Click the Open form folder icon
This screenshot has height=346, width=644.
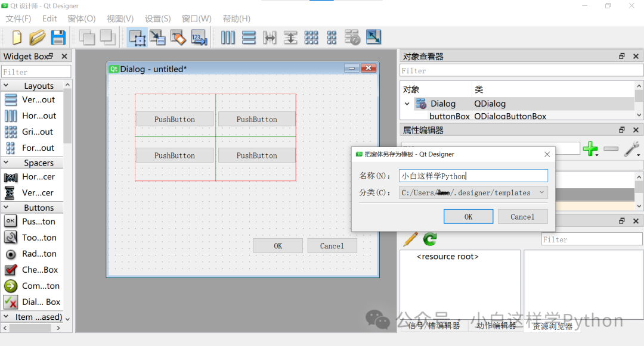point(38,38)
